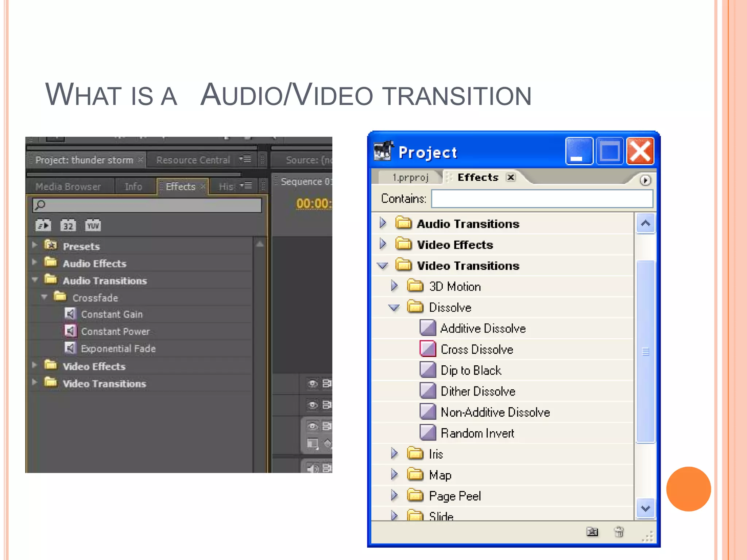The image size is (747, 560).
Task: Click the Sequence timecode 00:00
Action: pos(314,203)
